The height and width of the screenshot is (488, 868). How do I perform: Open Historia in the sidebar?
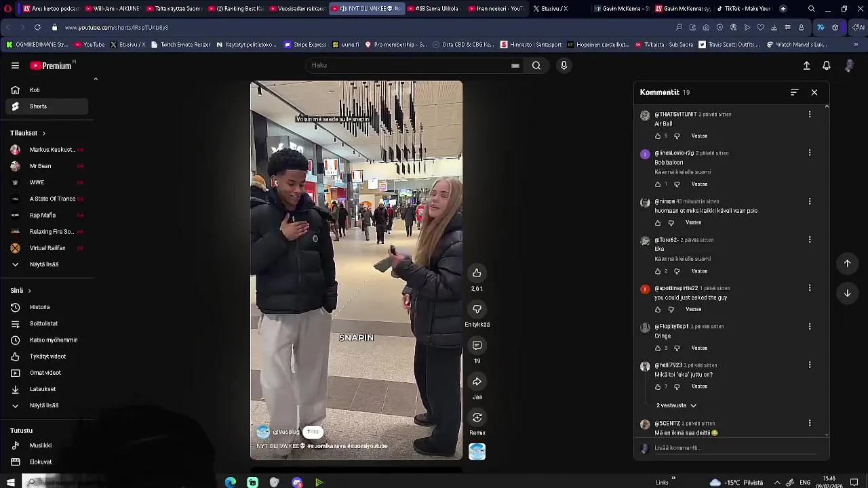[x=39, y=308]
